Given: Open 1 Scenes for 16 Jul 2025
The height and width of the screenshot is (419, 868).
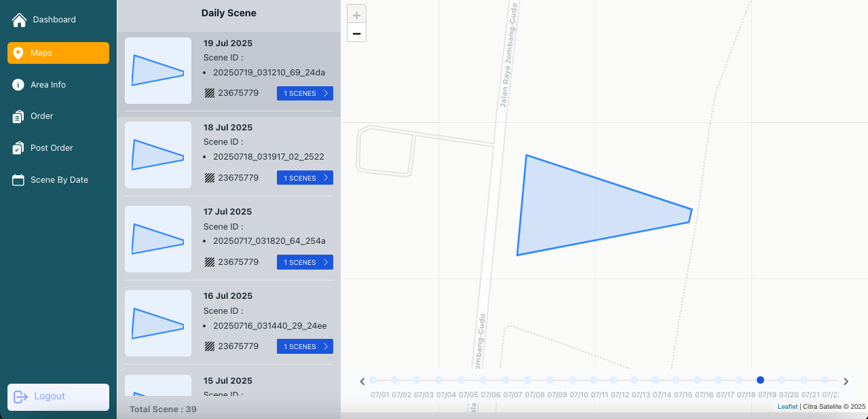Looking at the screenshot, I should pyautogui.click(x=305, y=346).
